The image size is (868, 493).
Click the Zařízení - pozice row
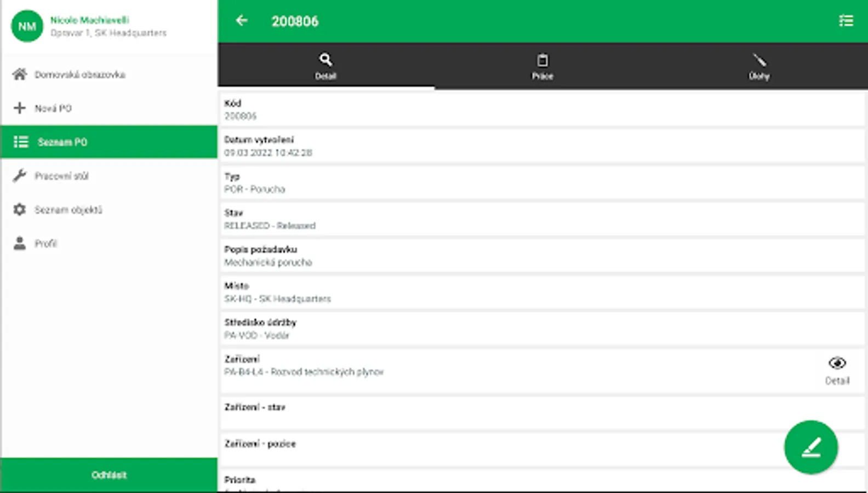click(x=542, y=450)
